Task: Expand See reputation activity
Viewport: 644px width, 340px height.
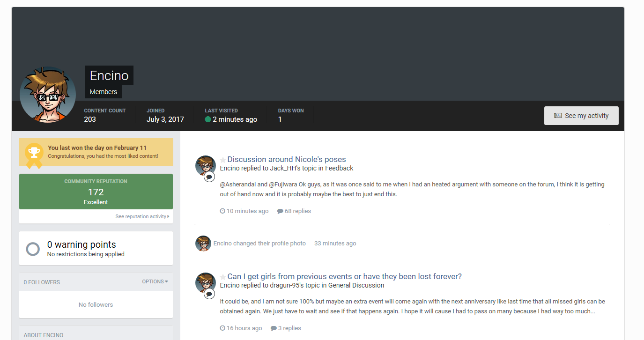Action: (x=142, y=216)
